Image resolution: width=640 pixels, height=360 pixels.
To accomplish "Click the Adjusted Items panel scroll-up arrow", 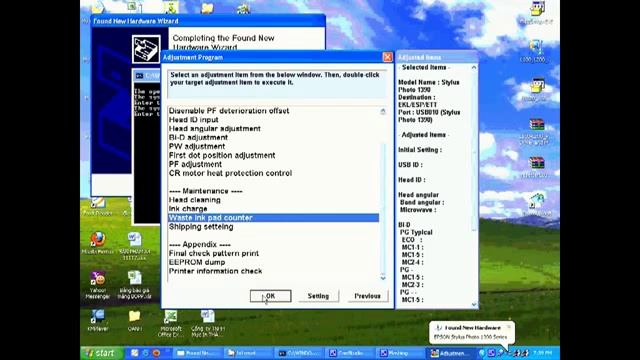I will pyautogui.click(x=474, y=67).
